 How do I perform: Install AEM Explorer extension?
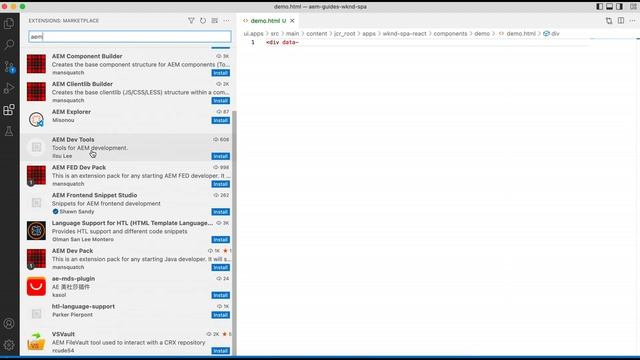click(x=220, y=120)
